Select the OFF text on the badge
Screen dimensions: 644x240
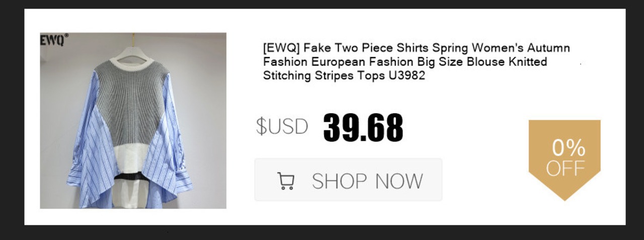tap(566, 168)
